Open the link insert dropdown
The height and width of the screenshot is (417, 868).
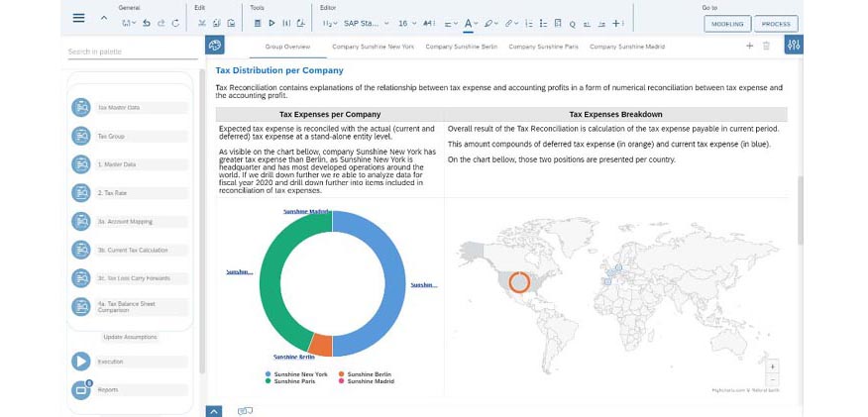pyautogui.click(x=511, y=23)
